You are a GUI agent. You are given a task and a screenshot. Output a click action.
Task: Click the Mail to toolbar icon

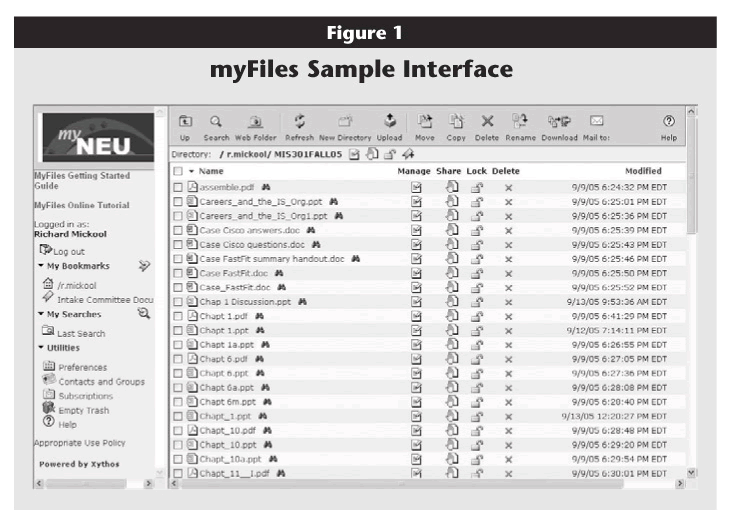point(596,121)
